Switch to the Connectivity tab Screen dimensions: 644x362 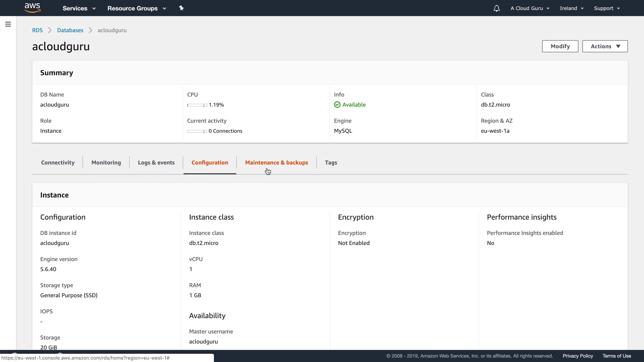pos(58,163)
